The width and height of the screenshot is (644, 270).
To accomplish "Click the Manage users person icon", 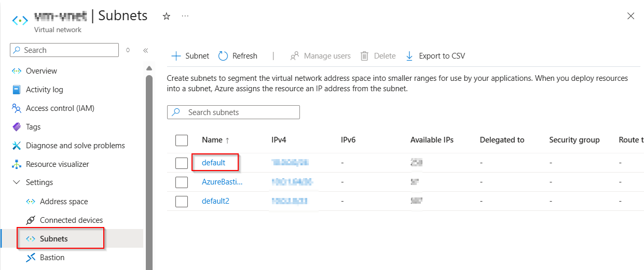I will click(295, 56).
